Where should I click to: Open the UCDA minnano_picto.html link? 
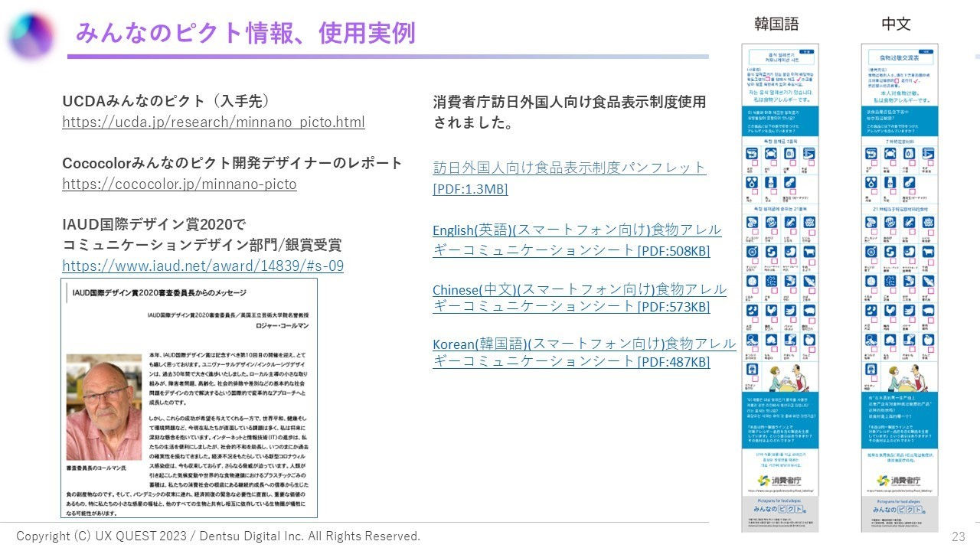(213, 122)
